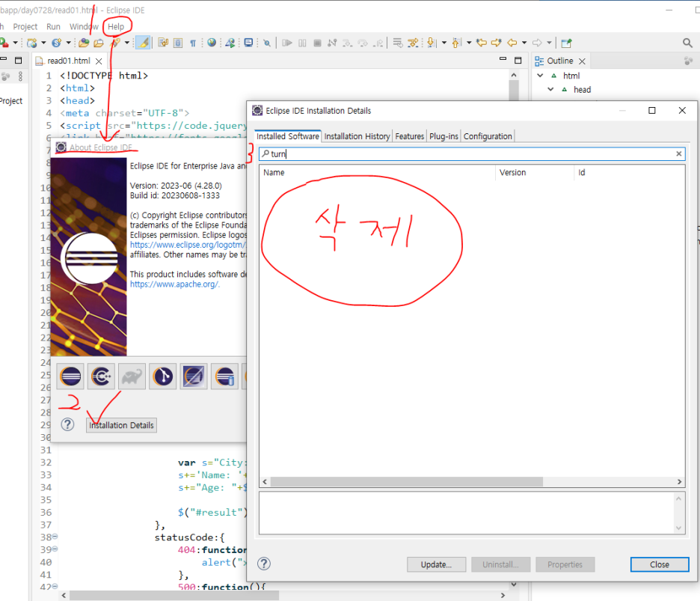This screenshot has height=601, width=700.
Task: Click the Suspend debug toolbar icon
Action: pos(302,43)
